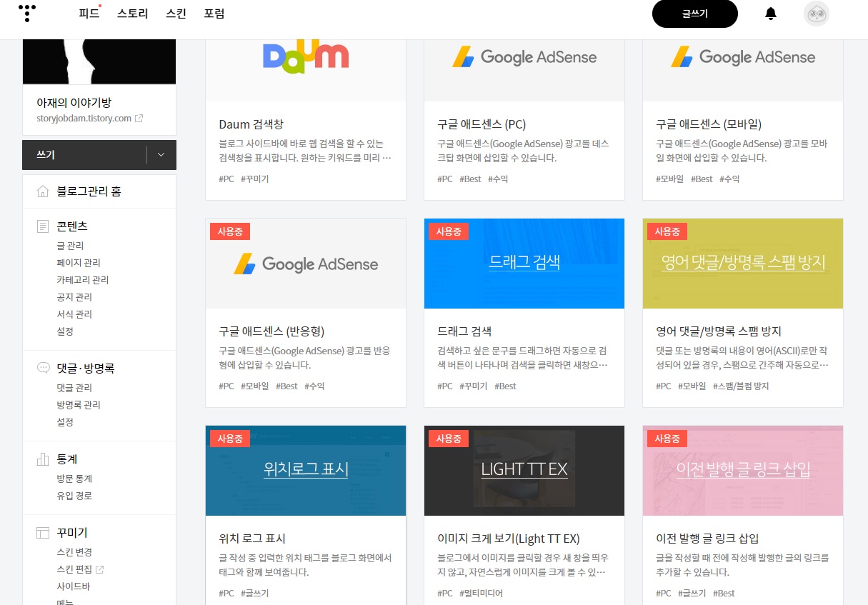Open 설정 under 콘텐츠
The height and width of the screenshot is (605, 868).
pos(65,331)
